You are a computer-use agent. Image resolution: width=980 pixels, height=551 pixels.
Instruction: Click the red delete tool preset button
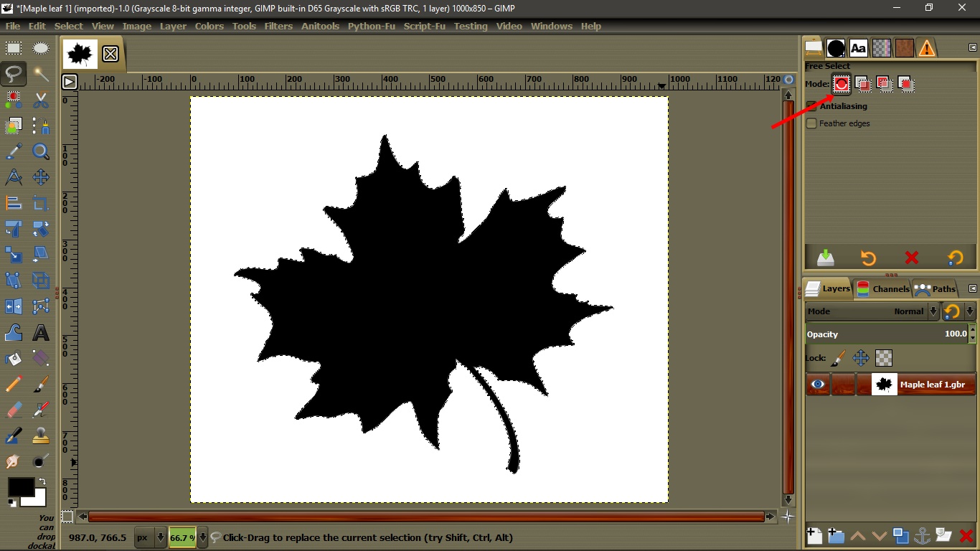[912, 258]
